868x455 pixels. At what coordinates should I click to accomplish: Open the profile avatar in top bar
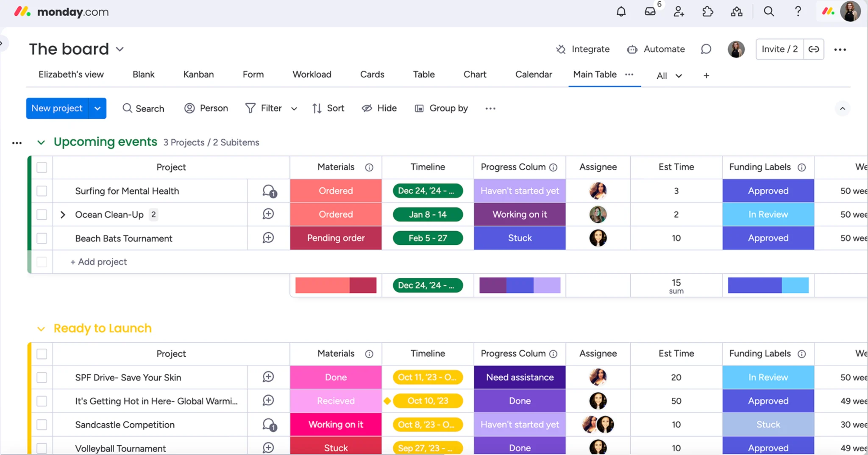tap(850, 11)
